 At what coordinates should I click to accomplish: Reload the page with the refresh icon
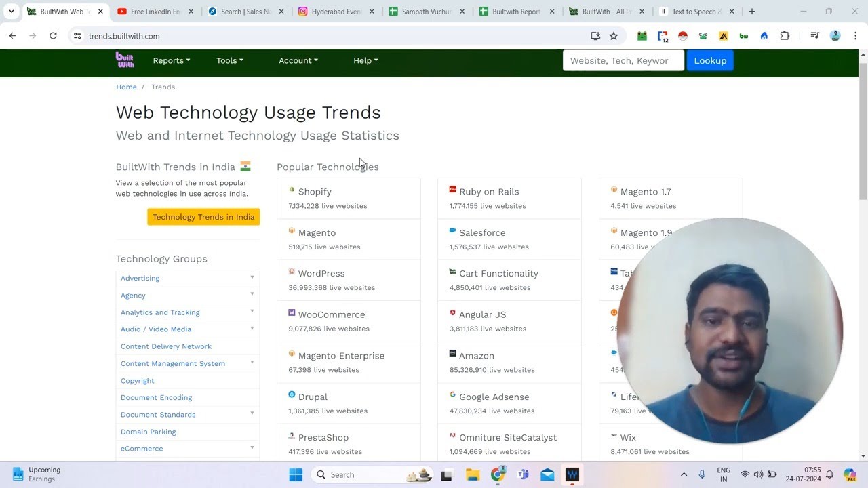(53, 36)
